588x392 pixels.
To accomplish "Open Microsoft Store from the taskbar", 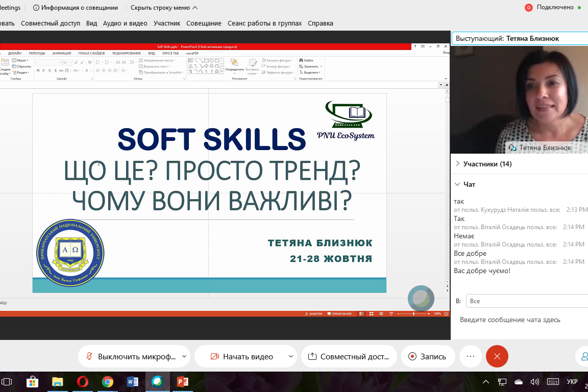I will coord(32,382).
